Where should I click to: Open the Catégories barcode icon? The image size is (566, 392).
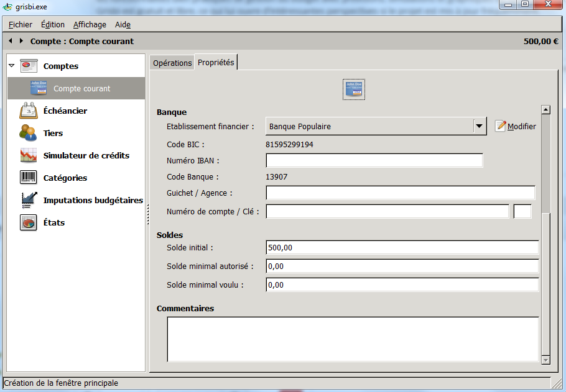coord(28,178)
